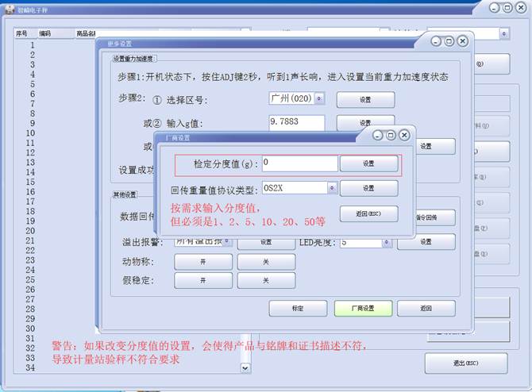
Task: Open the 溢出报警 dropdown
Action: 227,241
